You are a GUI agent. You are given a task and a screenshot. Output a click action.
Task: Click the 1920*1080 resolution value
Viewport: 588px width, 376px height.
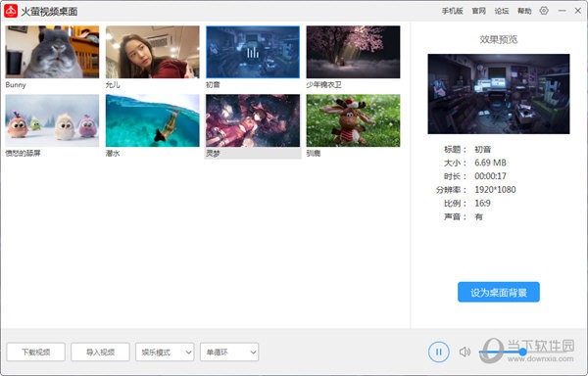[495, 190]
